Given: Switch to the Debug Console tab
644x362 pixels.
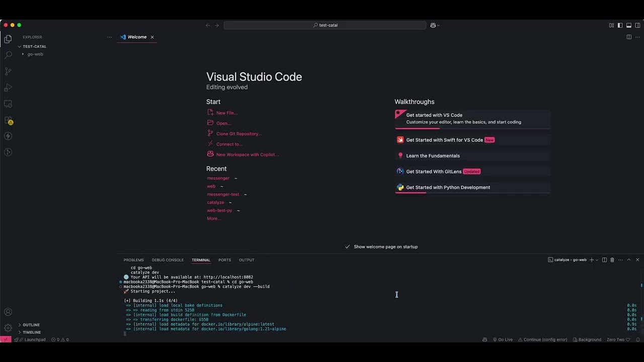Looking at the screenshot, I should [x=168, y=260].
